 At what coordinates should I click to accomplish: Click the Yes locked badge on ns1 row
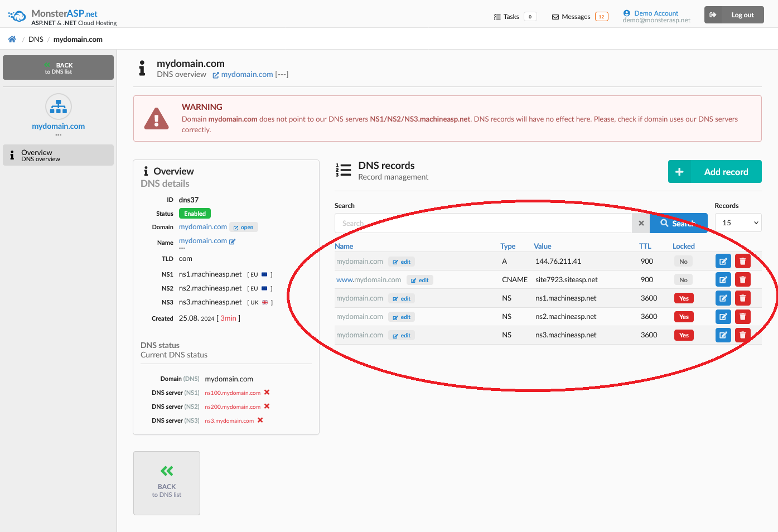click(684, 298)
